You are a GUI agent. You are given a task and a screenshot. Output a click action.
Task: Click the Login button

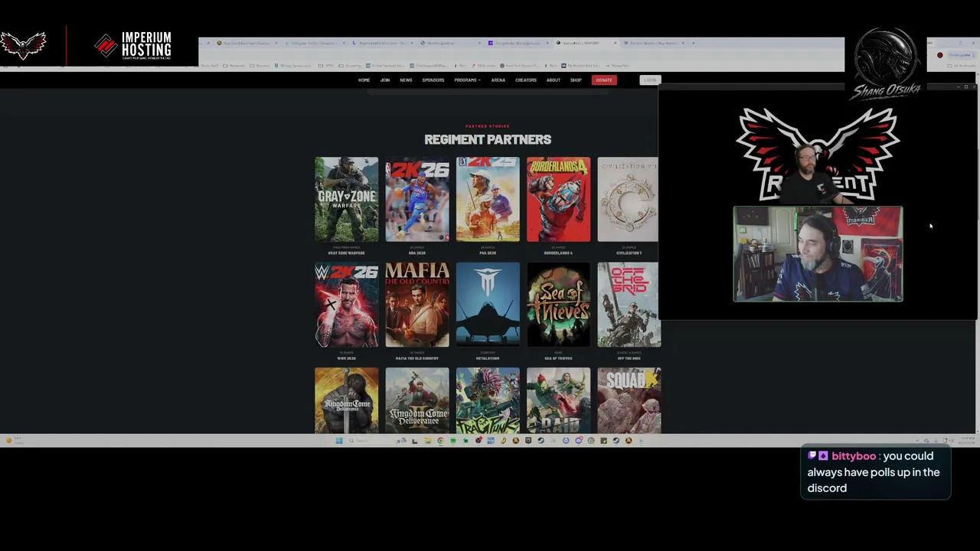(649, 80)
